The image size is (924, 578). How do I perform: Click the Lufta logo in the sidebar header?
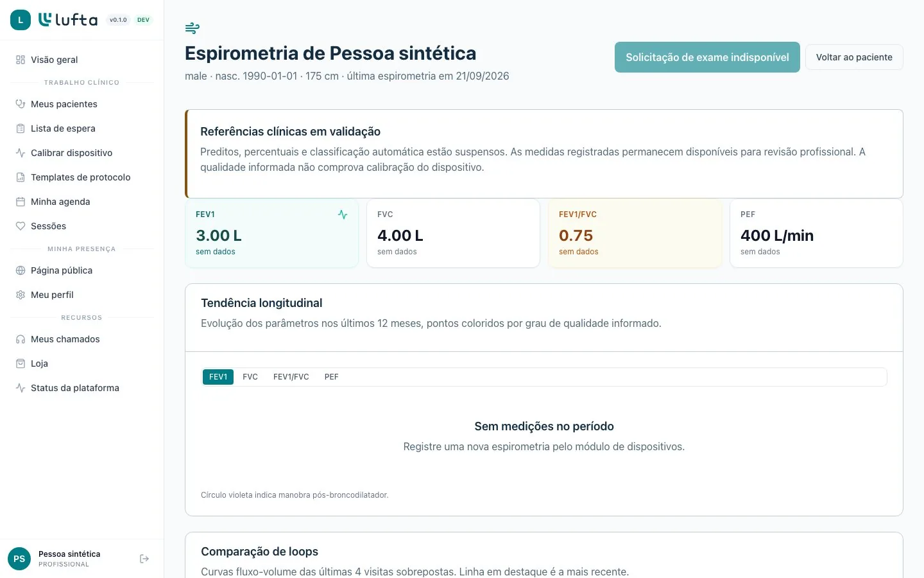pos(68,20)
